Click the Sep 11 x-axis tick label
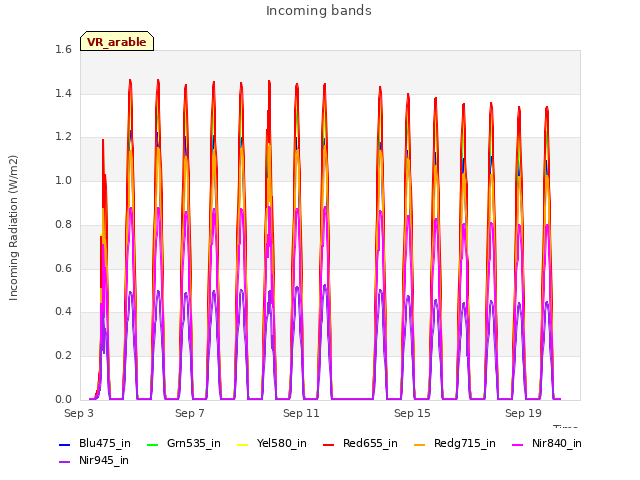 point(301,413)
